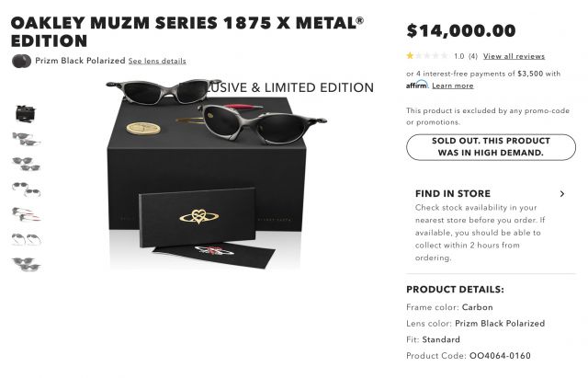Select the sixth thumbnail of folded glasses
588x378 pixels.
point(26,239)
